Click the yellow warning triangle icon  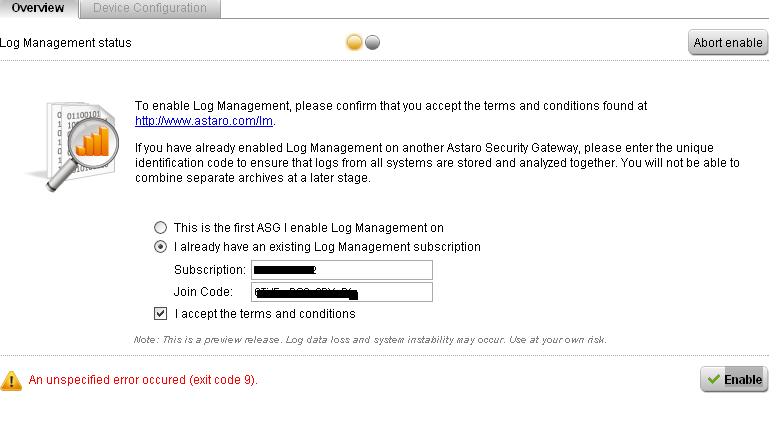coord(11,380)
